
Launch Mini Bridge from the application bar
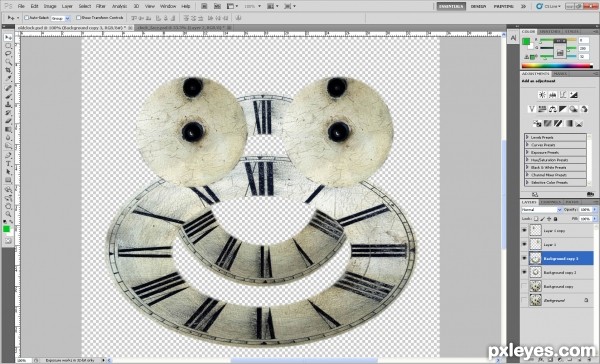click(x=217, y=6)
